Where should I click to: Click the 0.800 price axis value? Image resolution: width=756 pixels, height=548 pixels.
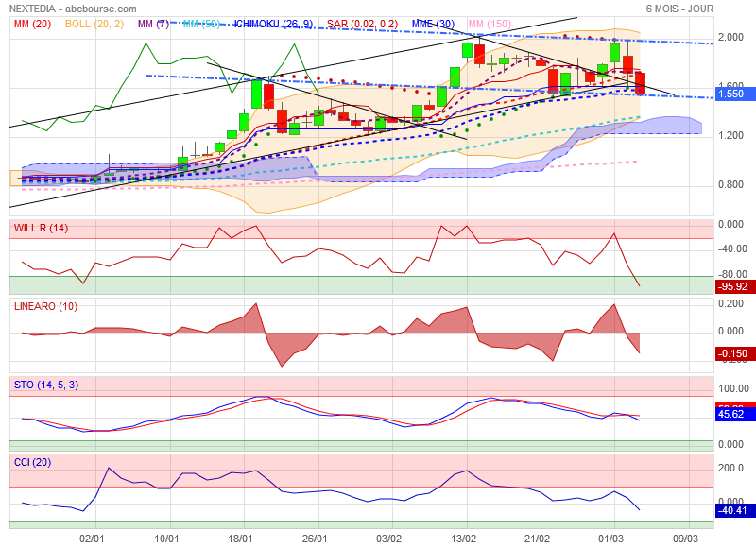pos(730,184)
